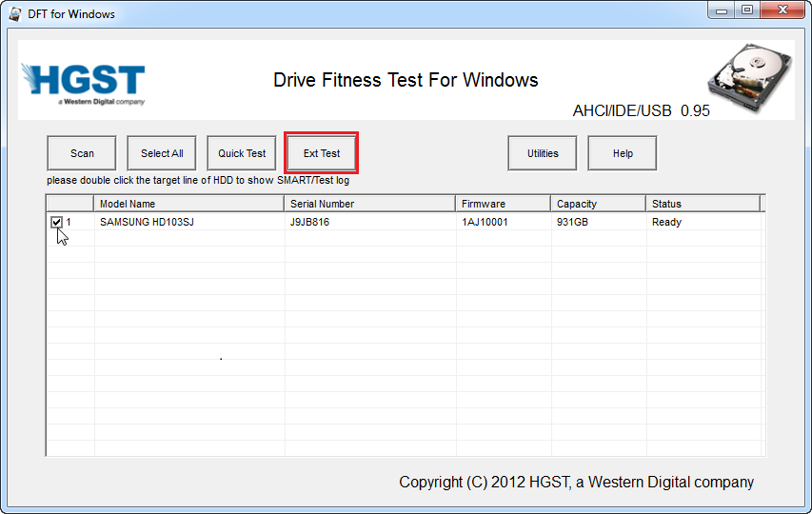The height and width of the screenshot is (514, 812).
Task: Click the Scan button
Action: [x=82, y=153]
